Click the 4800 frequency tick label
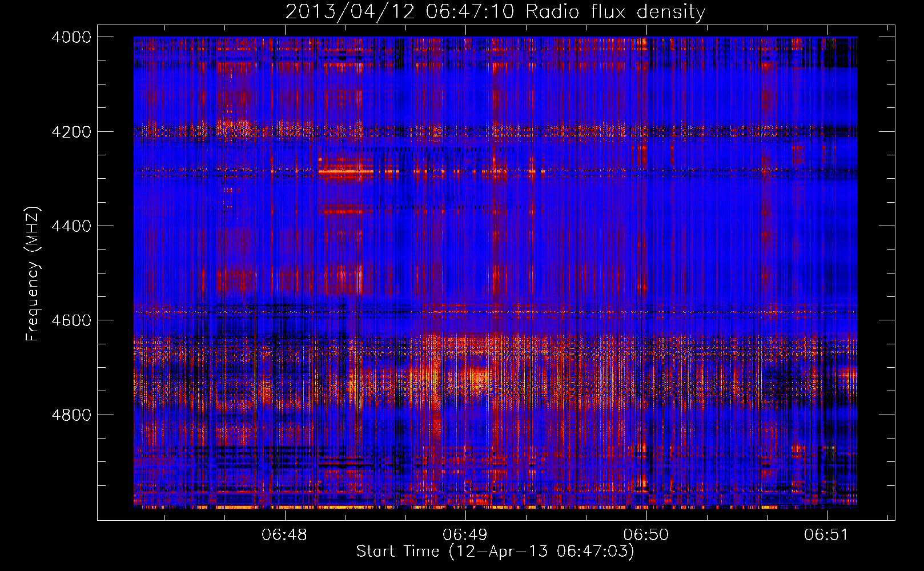Viewport: 924px width, 571px height. click(71, 415)
